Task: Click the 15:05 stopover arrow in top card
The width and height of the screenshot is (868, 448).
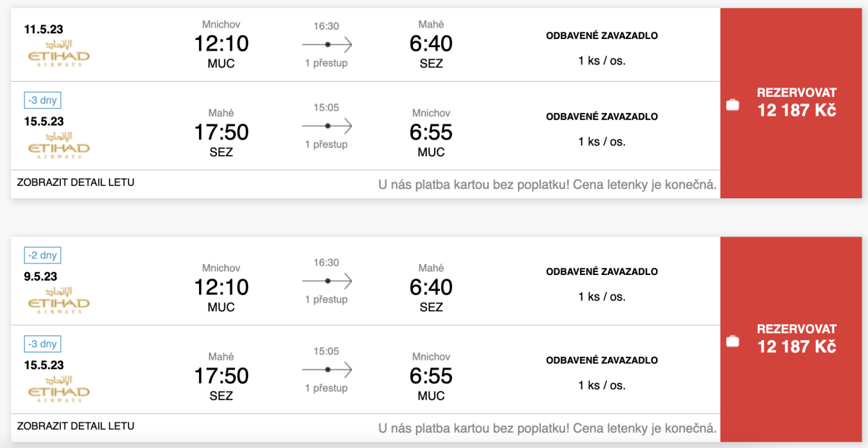Action: 327,126
